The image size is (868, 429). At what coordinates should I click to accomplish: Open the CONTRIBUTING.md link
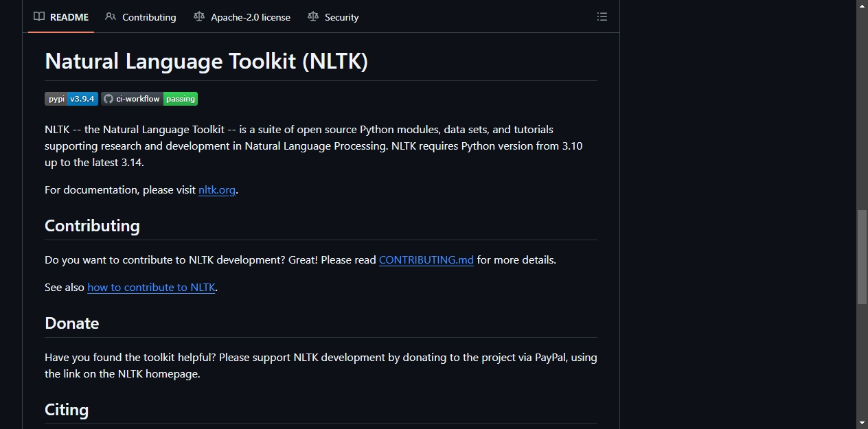coord(426,260)
